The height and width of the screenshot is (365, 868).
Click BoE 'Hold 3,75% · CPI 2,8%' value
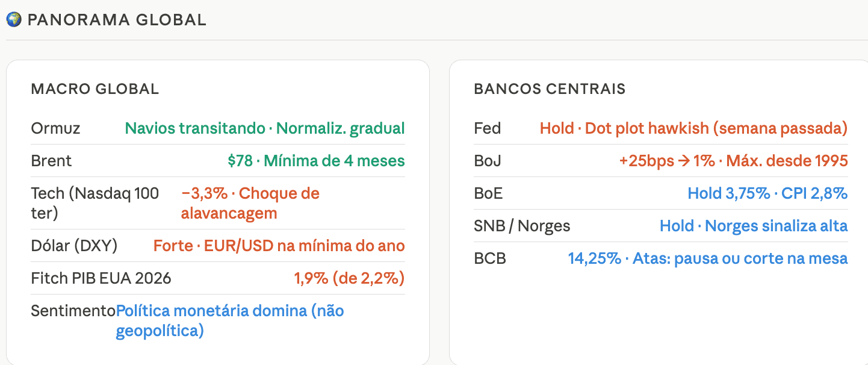[x=767, y=193]
